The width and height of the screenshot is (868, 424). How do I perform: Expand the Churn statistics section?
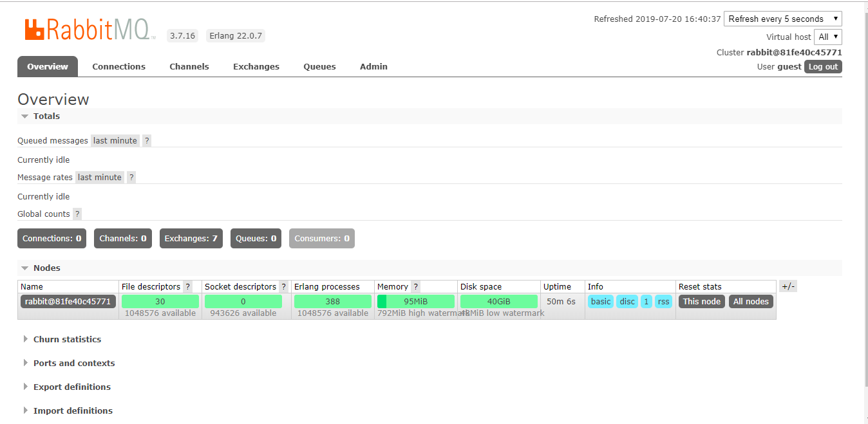click(x=67, y=340)
